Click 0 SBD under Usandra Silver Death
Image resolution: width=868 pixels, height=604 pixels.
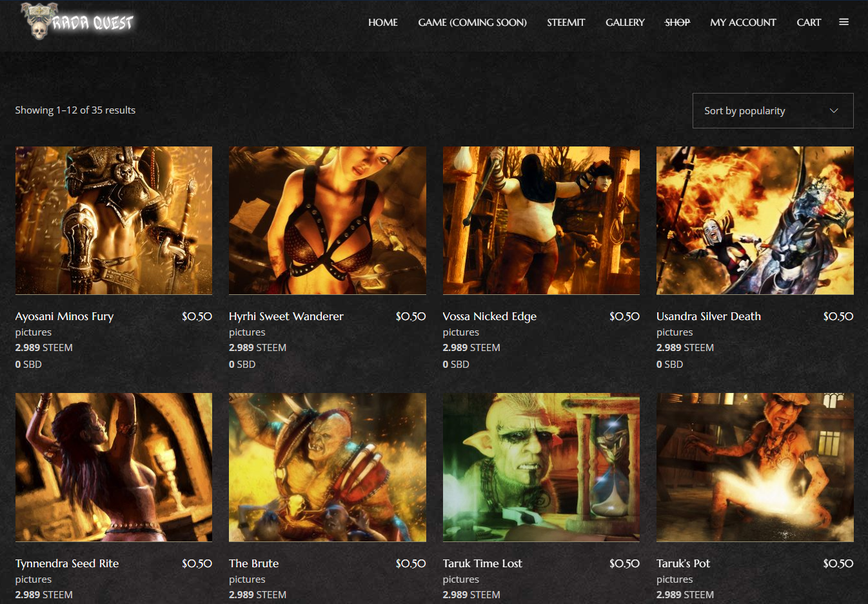pyautogui.click(x=669, y=365)
